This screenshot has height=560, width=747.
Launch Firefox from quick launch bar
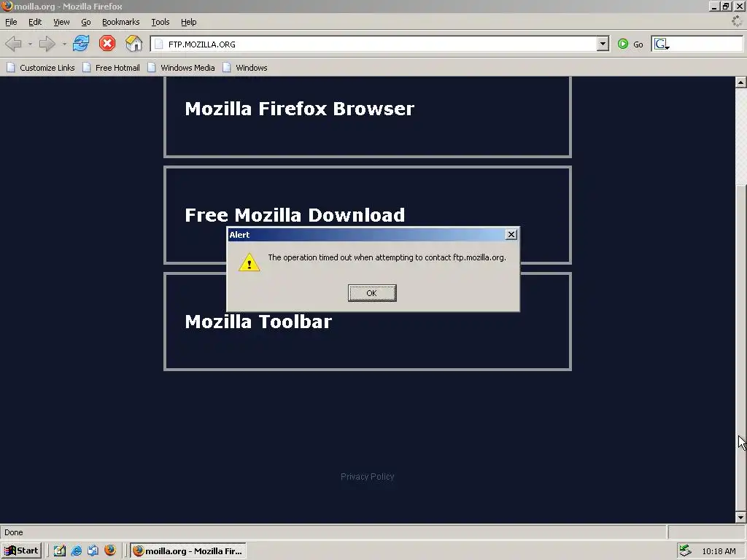click(x=110, y=550)
